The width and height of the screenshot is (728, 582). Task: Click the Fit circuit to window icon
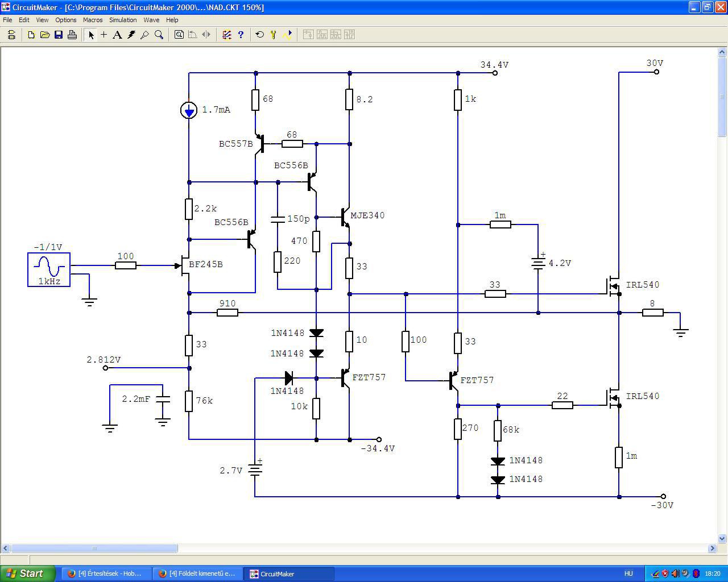click(x=179, y=35)
